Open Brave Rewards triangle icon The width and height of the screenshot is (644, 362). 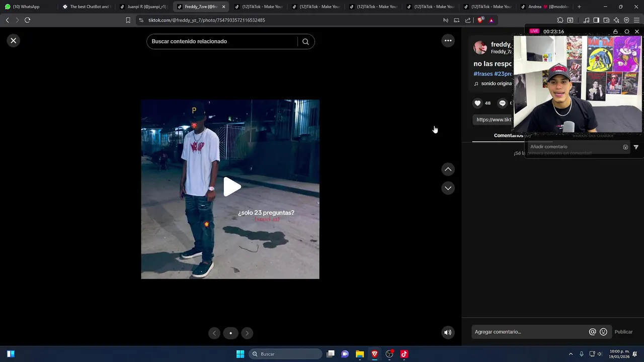[491, 20]
